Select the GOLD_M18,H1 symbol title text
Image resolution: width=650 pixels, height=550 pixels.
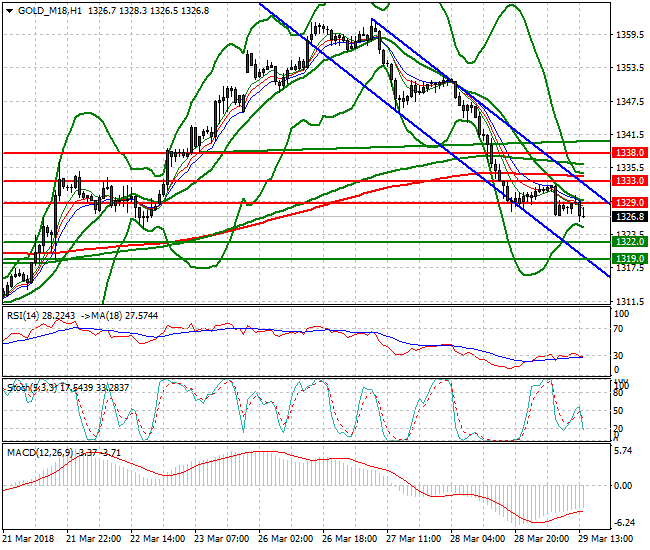tap(50, 11)
